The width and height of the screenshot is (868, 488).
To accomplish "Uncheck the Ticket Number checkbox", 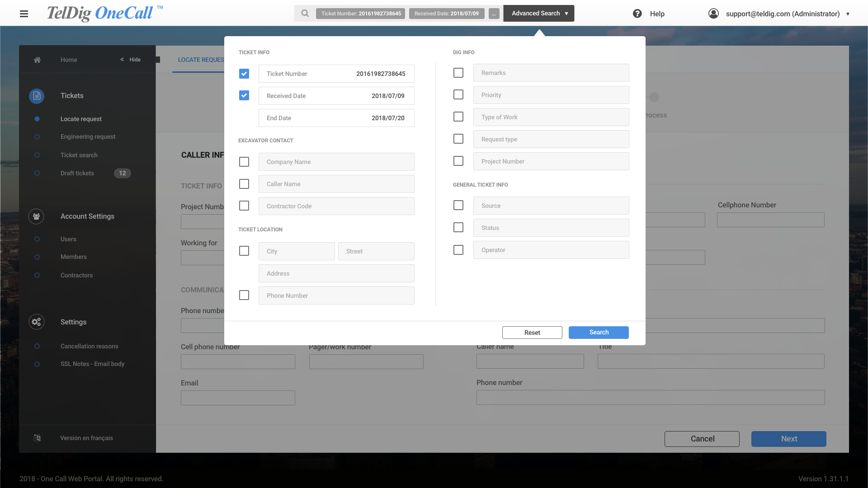I will click(x=244, y=74).
